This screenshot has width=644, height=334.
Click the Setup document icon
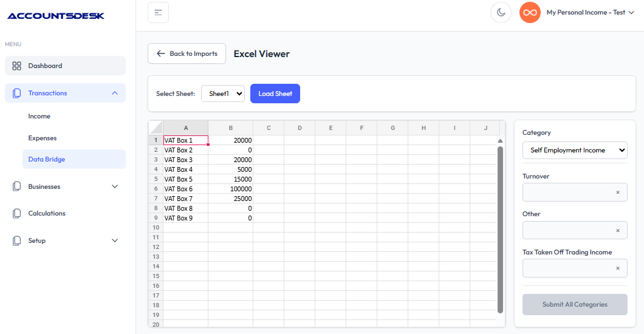click(17, 241)
